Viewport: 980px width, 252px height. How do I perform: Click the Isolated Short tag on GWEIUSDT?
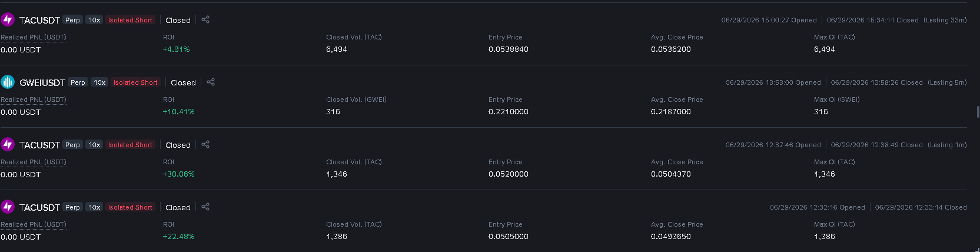[135, 82]
